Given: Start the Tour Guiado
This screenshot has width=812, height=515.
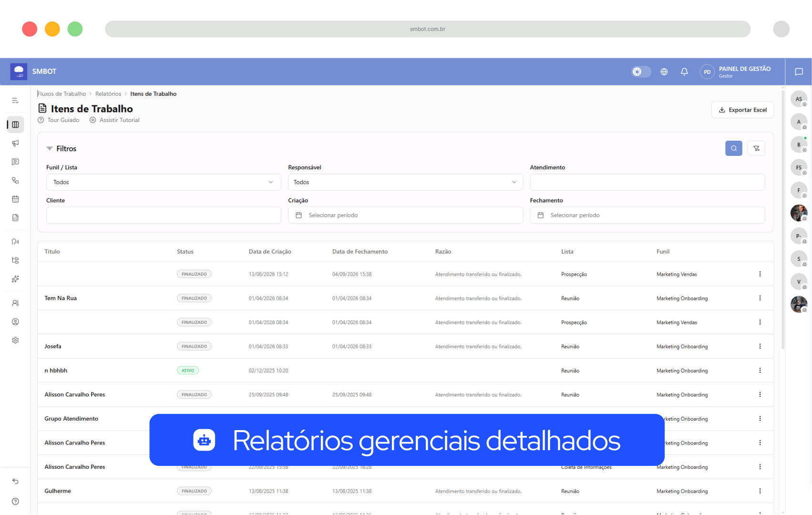Looking at the screenshot, I should (x=59, y=120).
